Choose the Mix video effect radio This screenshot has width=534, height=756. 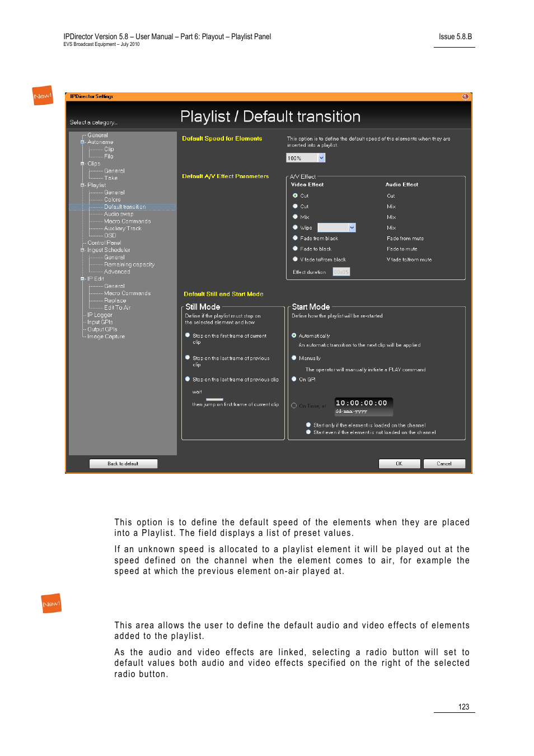coord(295,217)
